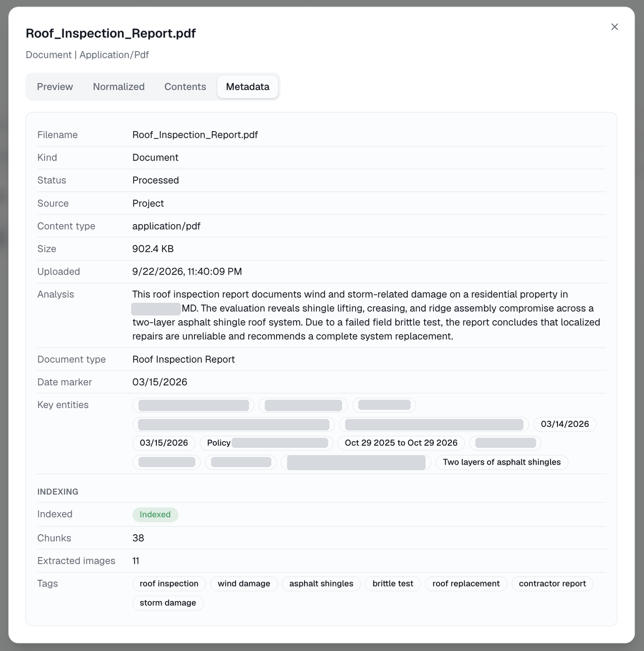Viewport: 644px width, 651px height.
Task: Click the Size value 902.4 KB
Action: (x=153, y=249)
